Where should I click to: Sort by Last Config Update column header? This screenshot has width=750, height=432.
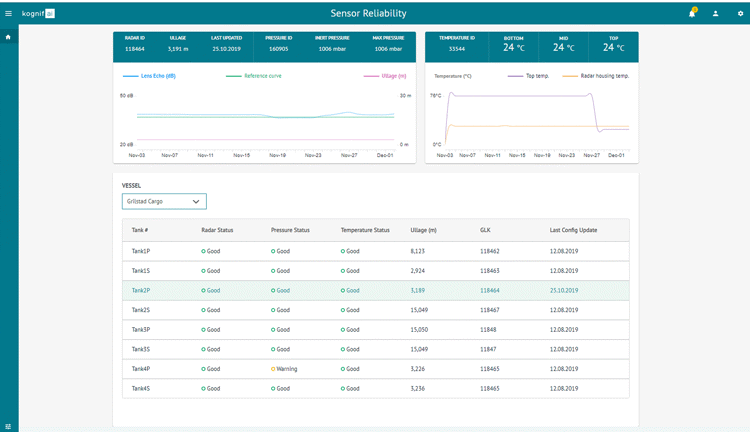(573, 230)
